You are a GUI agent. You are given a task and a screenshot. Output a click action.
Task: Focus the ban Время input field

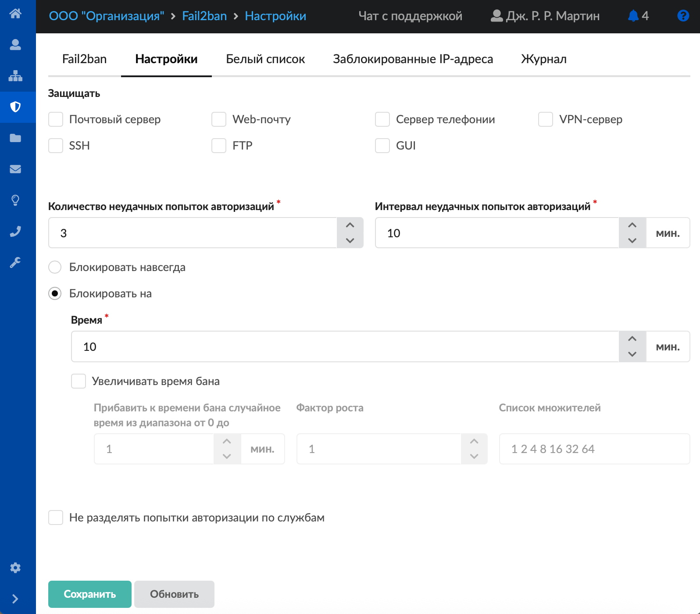point(345,346)
